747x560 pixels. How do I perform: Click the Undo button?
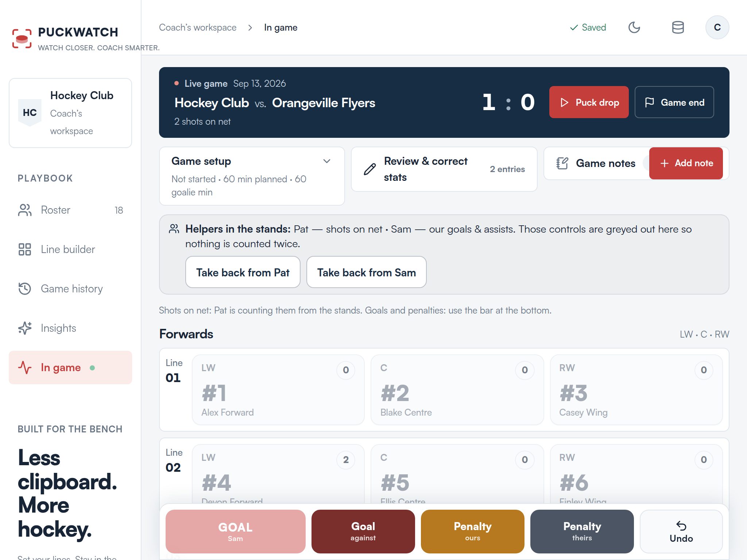point(681,532)
